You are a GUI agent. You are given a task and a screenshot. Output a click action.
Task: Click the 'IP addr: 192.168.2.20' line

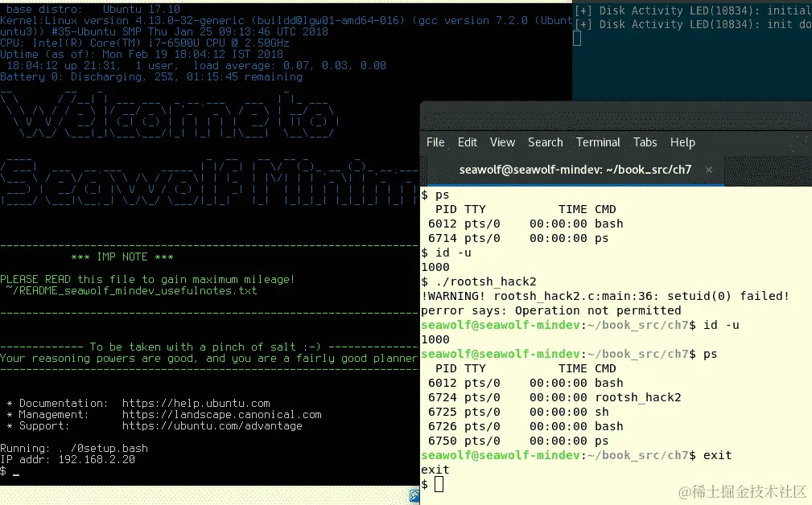coord(68,459)
